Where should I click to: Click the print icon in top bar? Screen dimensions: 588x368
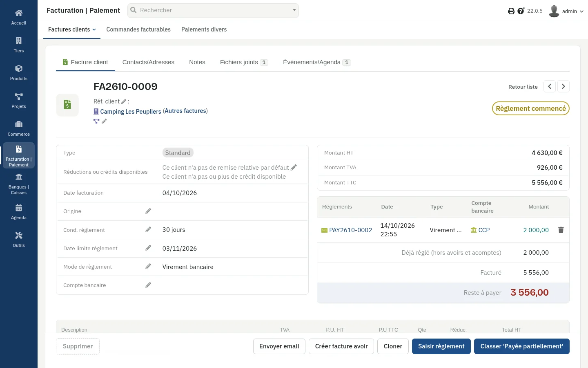[x=511, y=11]
